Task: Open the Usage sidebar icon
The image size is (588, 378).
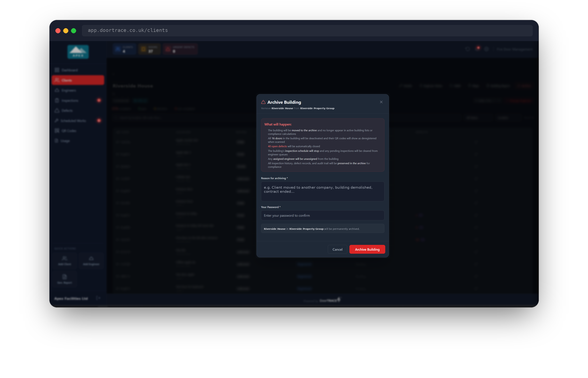Action: pyautogui.click(x=56, y=141)
